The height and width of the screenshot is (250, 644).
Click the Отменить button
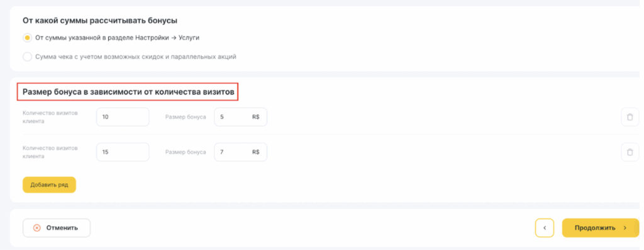[x=57, y=228]
